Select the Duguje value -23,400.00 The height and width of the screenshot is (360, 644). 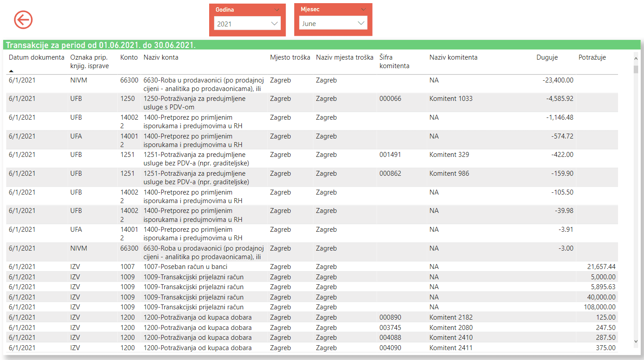tap(558, 80)
